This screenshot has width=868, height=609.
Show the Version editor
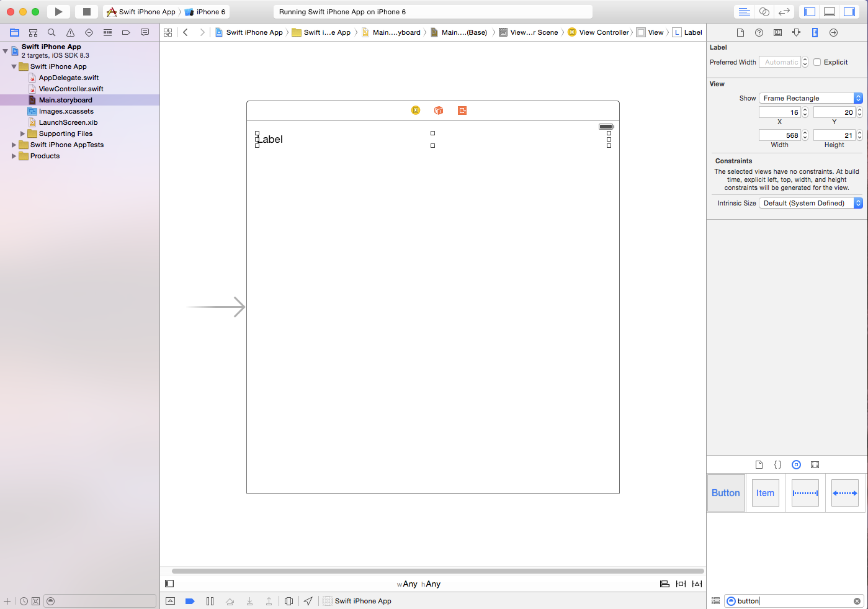pyautogui.click(x=784, y=12)
